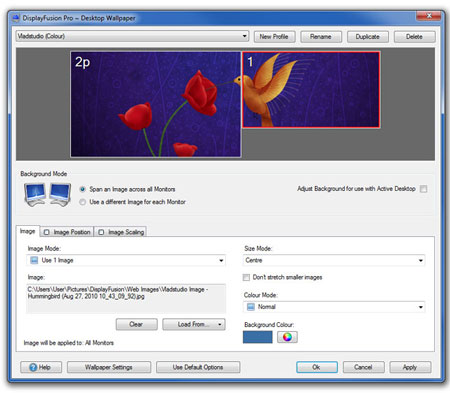Expand the Image Mode dropdown
This screenshot has width=450, height=393.
[126, 260]
